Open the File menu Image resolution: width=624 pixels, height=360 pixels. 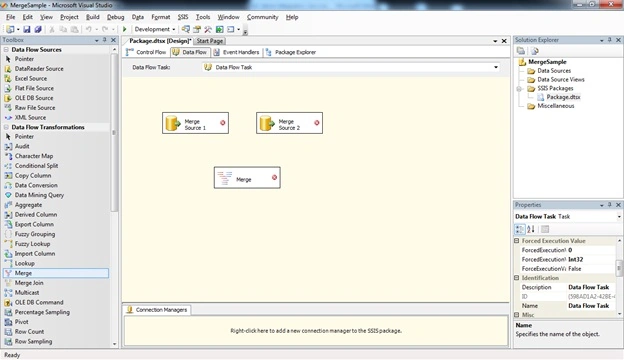click(10, 17)
